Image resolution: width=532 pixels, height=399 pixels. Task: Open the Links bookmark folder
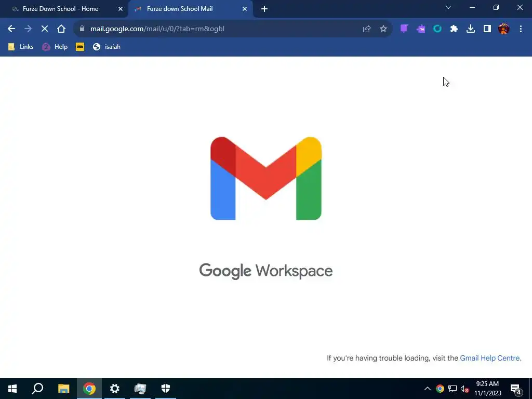[21, 47]
